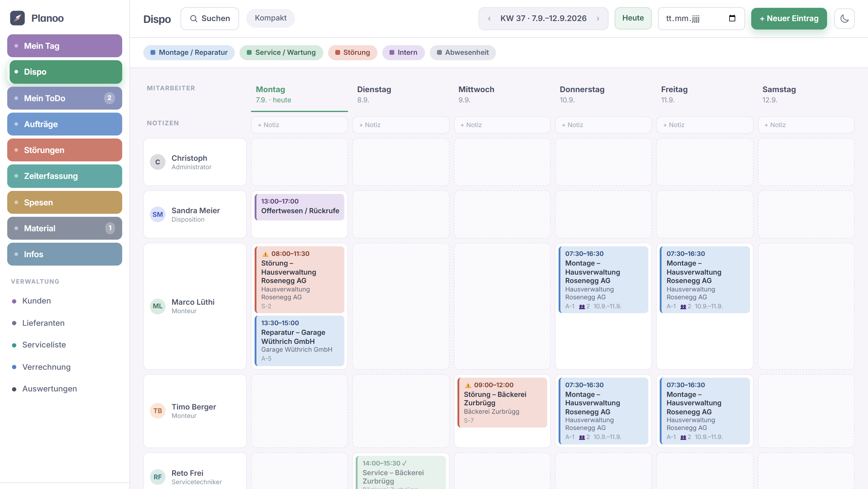Click the search magnifier icon

click(x=194, y=19)
